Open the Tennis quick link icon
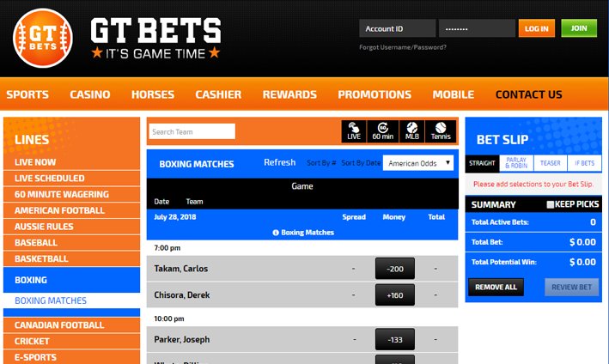The image size is (609, 364). coord(441,131)
